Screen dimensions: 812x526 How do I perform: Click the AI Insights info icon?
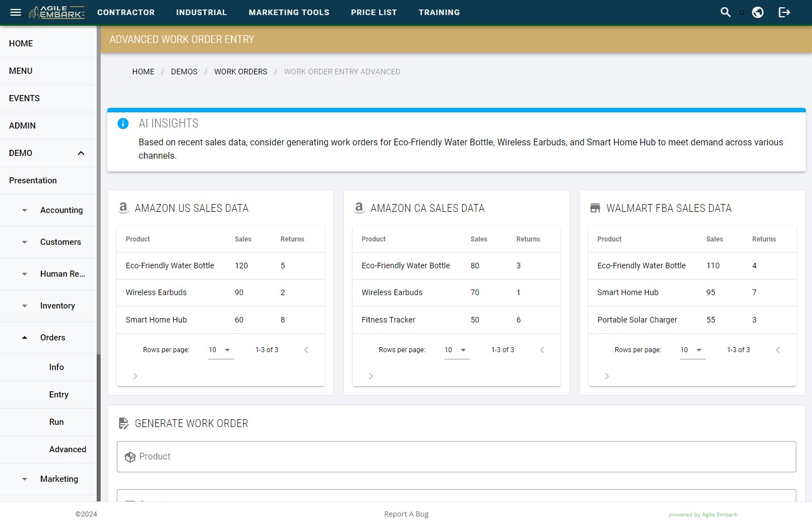(x=123, y=124)
